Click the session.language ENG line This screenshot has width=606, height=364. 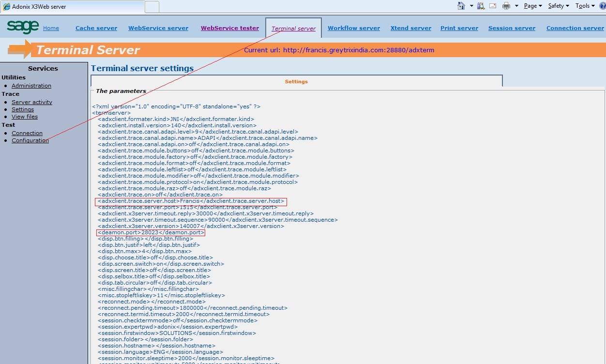tap(160, 352)
